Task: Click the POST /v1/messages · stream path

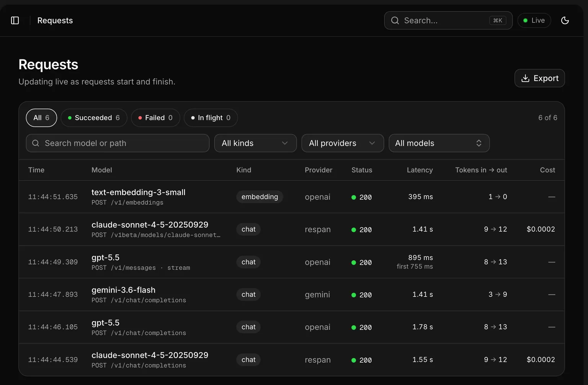Action: click(x=140, y=268)
